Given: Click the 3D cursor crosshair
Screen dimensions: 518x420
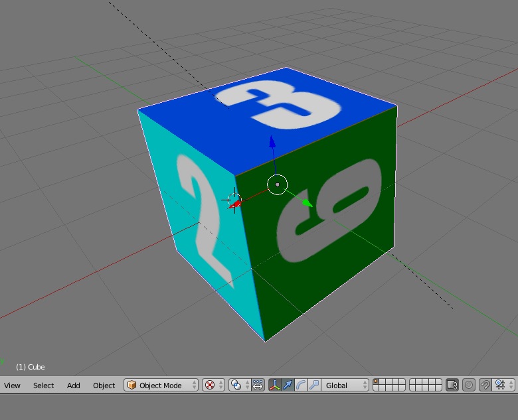Looking at the screenshot, I should click(x=234, y=200).
